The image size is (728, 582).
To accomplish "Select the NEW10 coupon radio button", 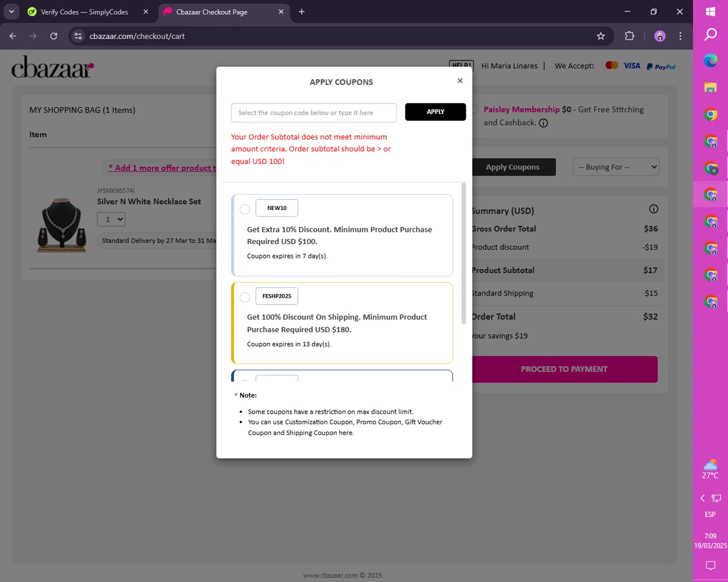I will pyautogui.click(x=245, y=209).
